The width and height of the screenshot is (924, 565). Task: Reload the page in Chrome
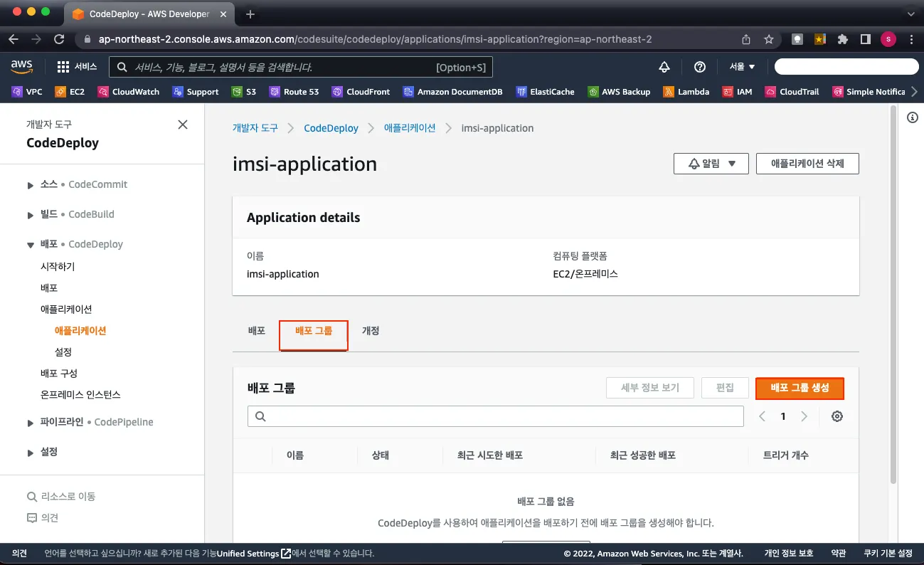pos(59,39)
